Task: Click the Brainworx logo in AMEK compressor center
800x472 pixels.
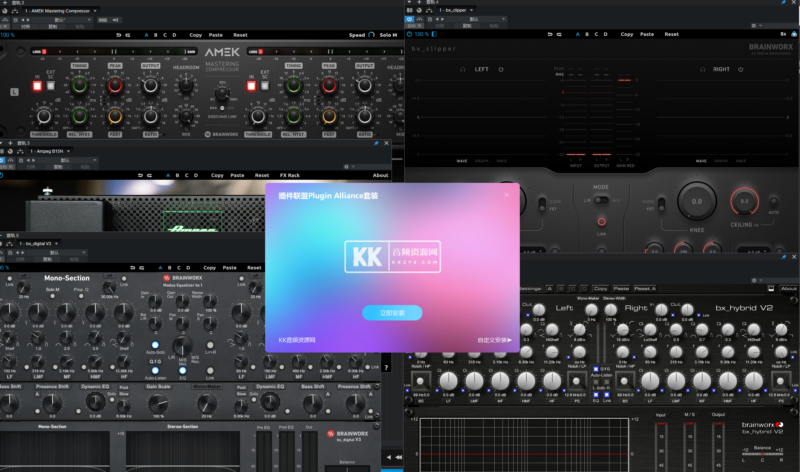Action: pyautogui.click(x=221, y=134)
